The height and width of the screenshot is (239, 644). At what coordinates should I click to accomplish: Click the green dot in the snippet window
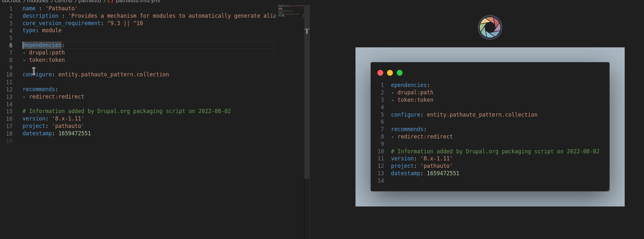tap(400, 73)
